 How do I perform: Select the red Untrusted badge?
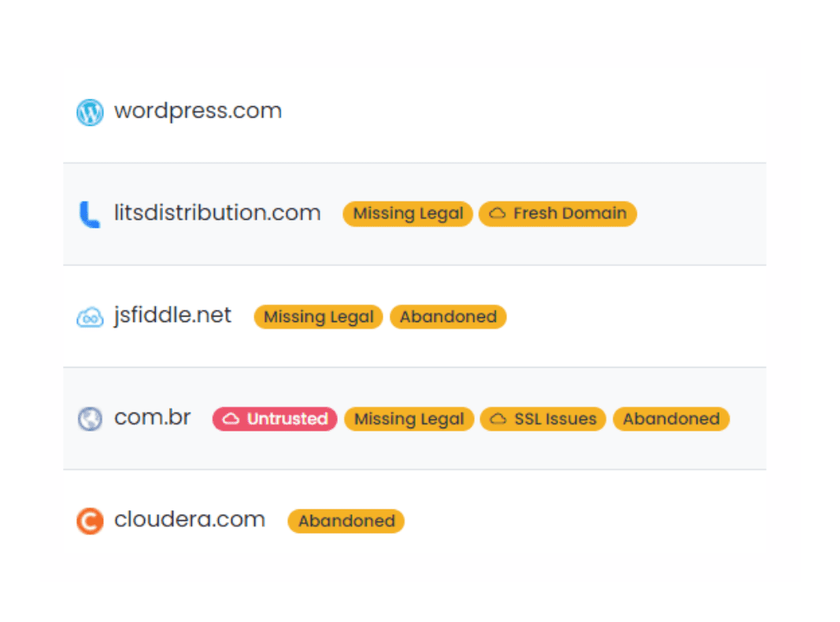[x=275, y=419]
